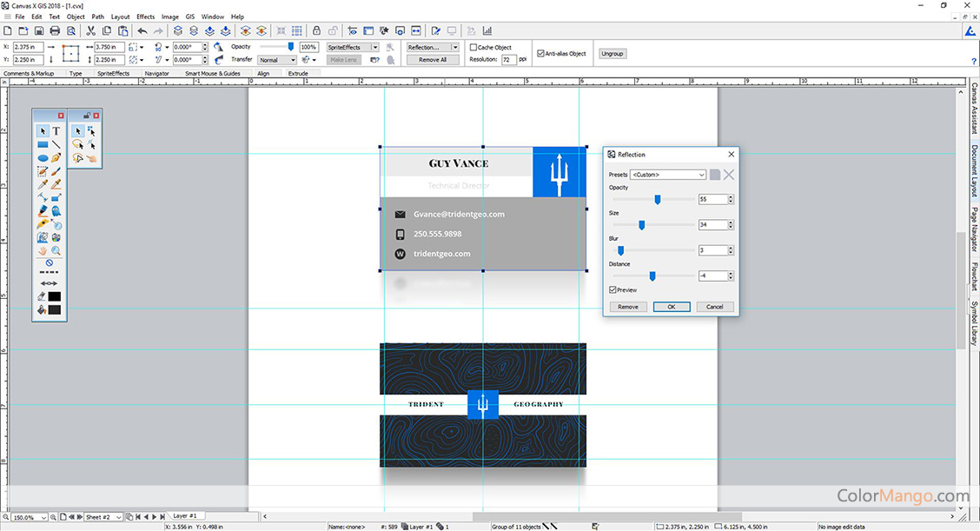Select the Text tool in the toolbox
The height and width of the screenshot is (531, 980).
56,131
